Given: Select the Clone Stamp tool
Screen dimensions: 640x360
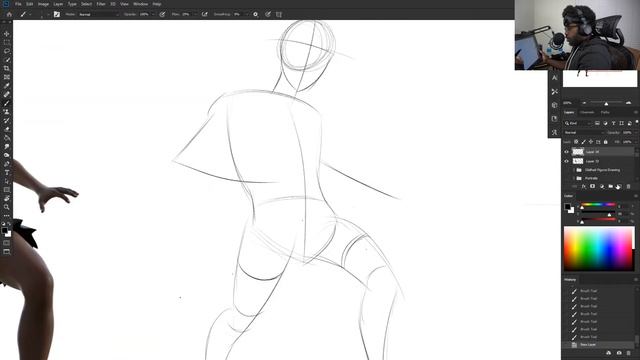Looking at the screenshot, I should [x=7, y=111].
